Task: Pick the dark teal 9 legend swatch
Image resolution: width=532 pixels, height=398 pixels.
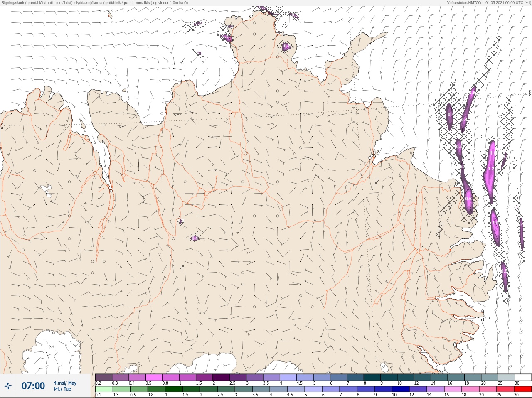Action: click(389, 377)
